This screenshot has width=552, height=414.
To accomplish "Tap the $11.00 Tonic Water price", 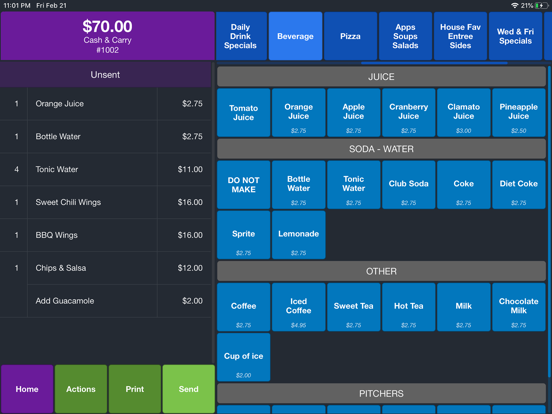I will pyautogui.click(x=190, y=169).
